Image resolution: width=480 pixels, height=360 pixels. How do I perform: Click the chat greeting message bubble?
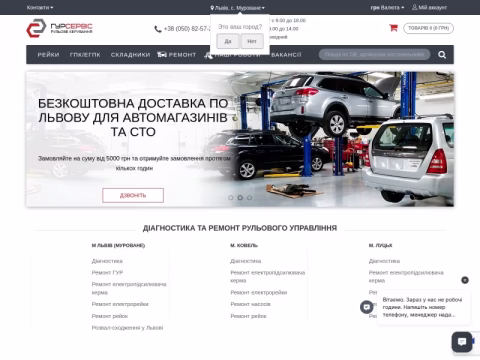click(424, 307)
